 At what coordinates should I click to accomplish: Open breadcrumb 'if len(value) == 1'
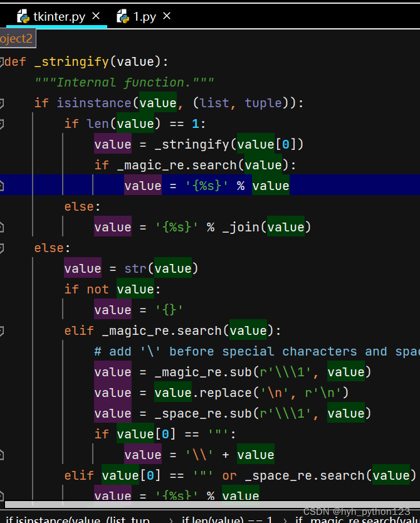coord(227,519)
